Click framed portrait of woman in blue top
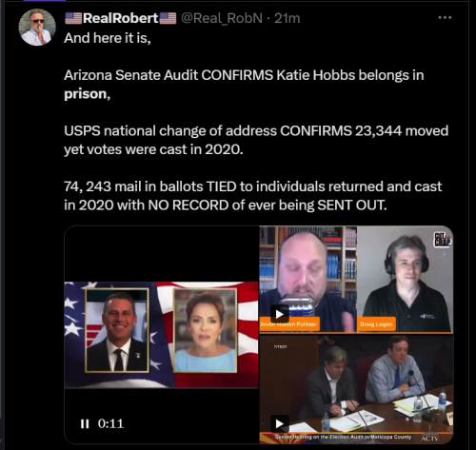476x450 pixels. pyautogui.click(x=205, y=330)
